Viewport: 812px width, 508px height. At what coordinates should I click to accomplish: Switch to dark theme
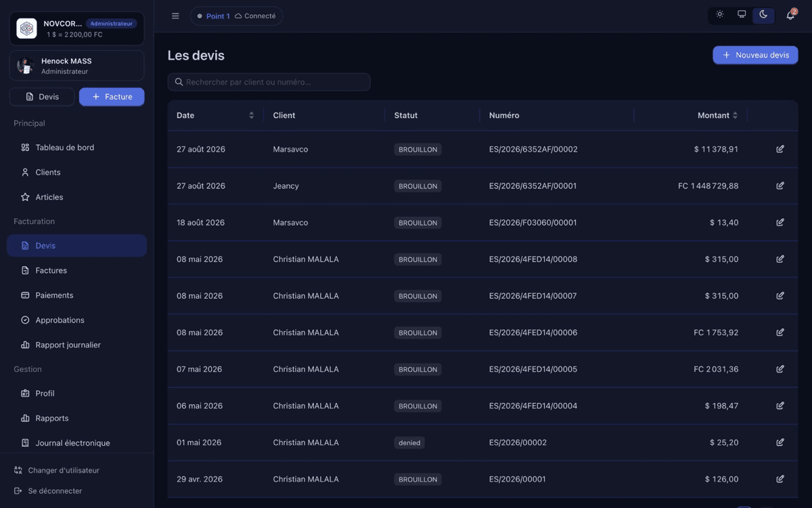tap(763, 15)
